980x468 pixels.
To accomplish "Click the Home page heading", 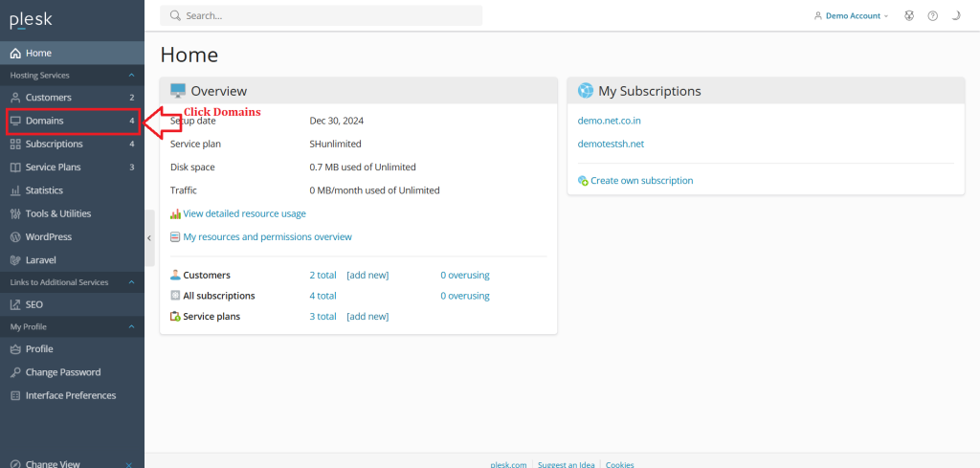I will coord(189,55).
